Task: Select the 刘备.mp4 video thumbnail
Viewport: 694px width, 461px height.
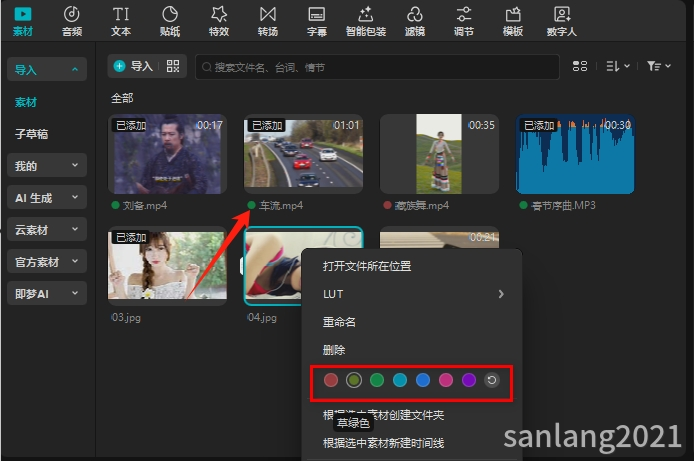Action: point(167,154)
